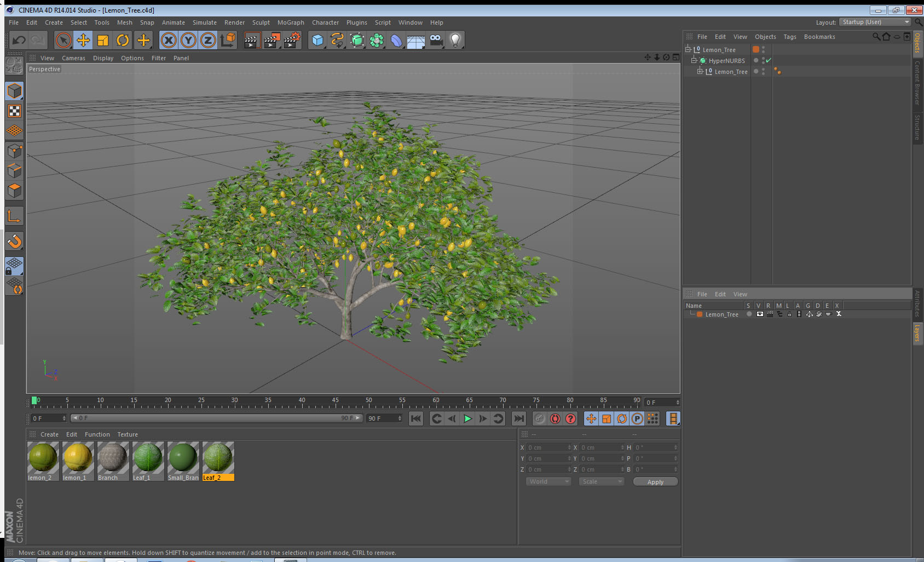Toggle Lemon_Tree layer solo dot

pyautogui.click(x=749, y=314)
